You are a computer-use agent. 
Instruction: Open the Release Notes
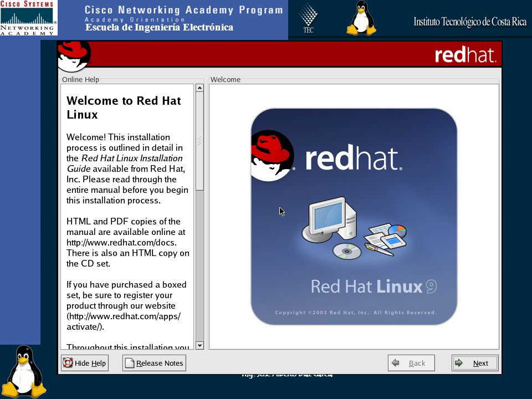pos(154,363)
